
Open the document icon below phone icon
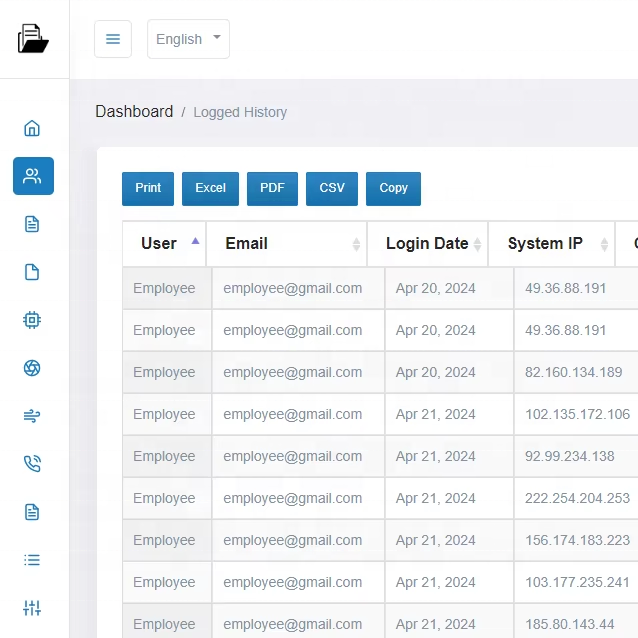(32, 512)
